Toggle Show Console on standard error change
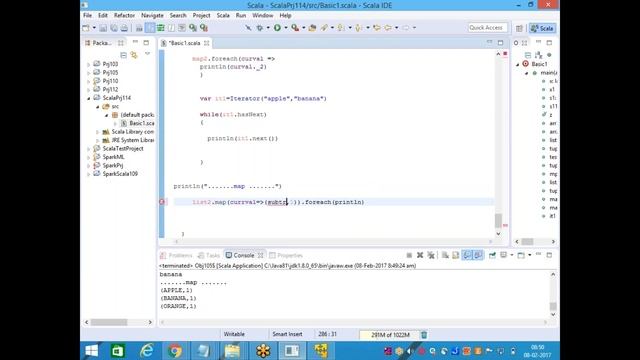The image size is (640, 360). point(478,255)
